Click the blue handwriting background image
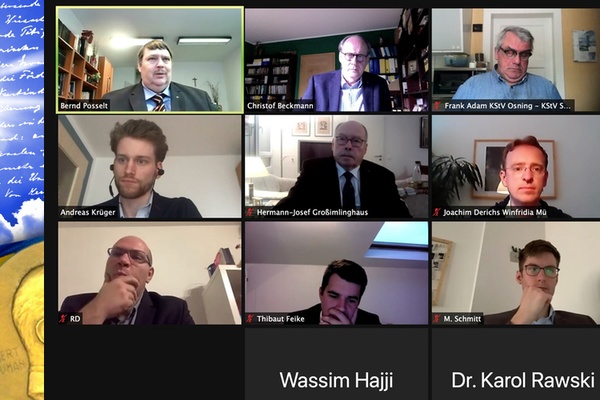This screenshot has height=400, width=600. click(22, 115)
